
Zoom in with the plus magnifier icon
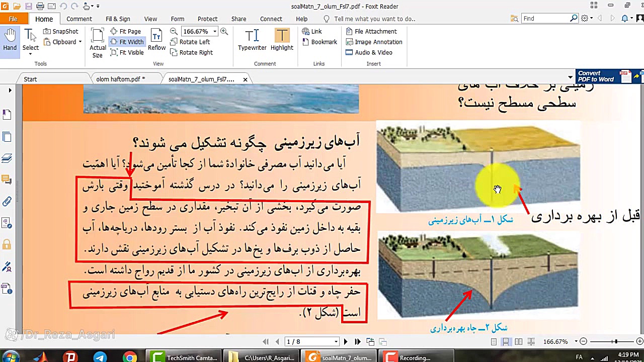224,31
